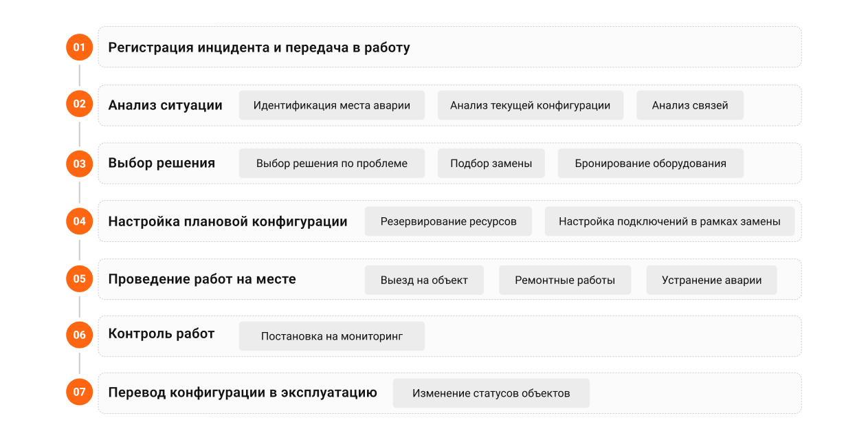Select "Анализ текущей конфигурации" chip
The height and width of the screenshot is (440, 868).
tap(530, 105)
